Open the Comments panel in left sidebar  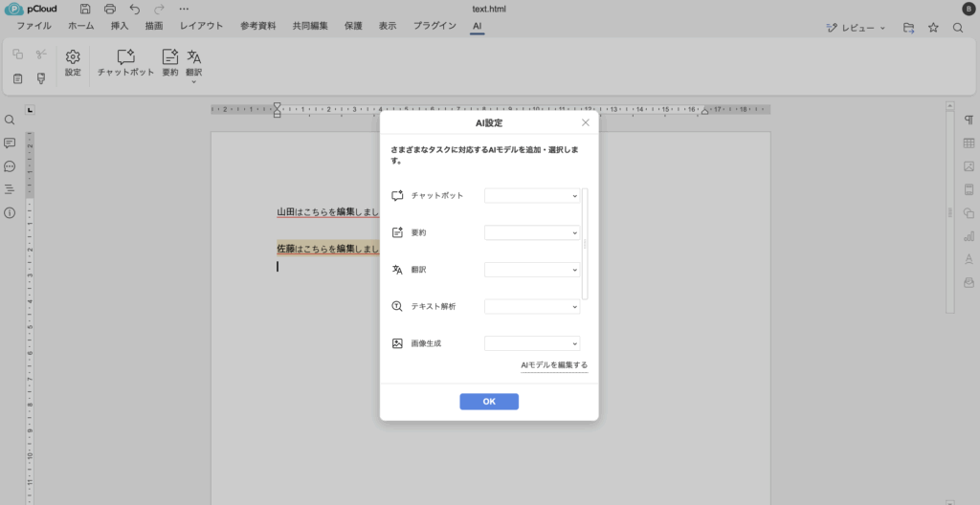[x=10, y=143]
